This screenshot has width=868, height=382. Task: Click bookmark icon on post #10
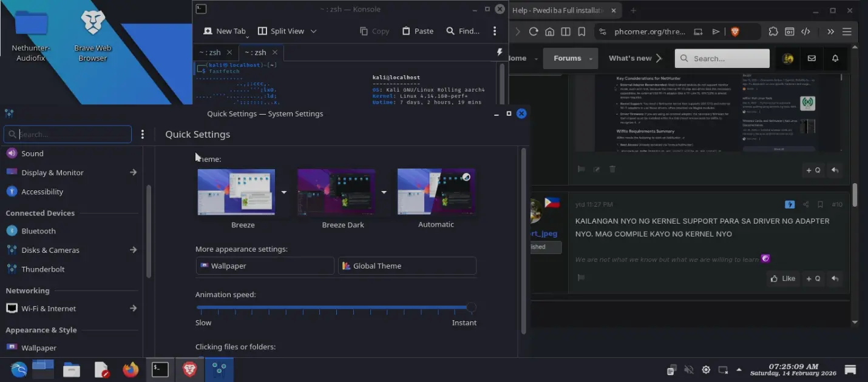point(820,204)
